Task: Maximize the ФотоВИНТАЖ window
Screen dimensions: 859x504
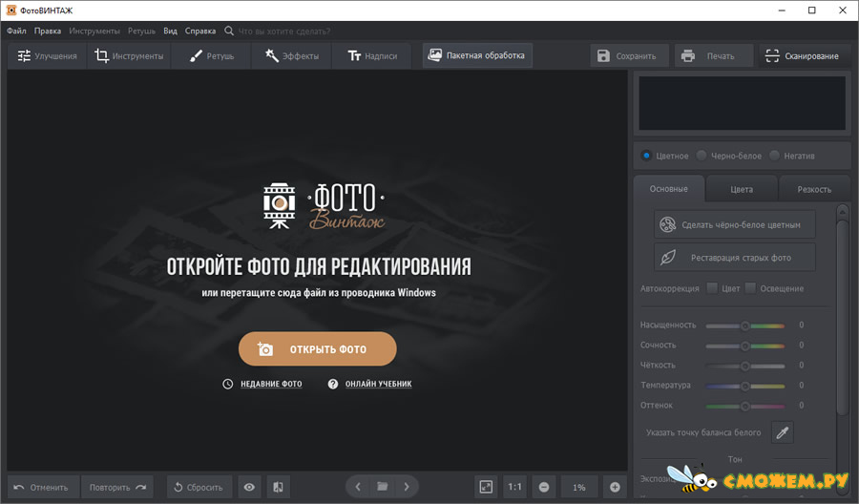Action: tap(812, 10)
